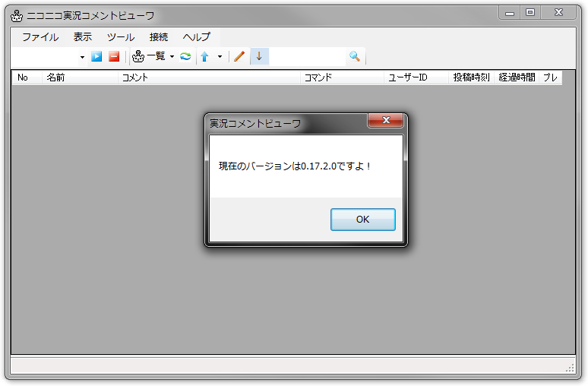Sort by the ユーザーID column header
The width and height of the screenshot is (588, 386).
(416, 78)
